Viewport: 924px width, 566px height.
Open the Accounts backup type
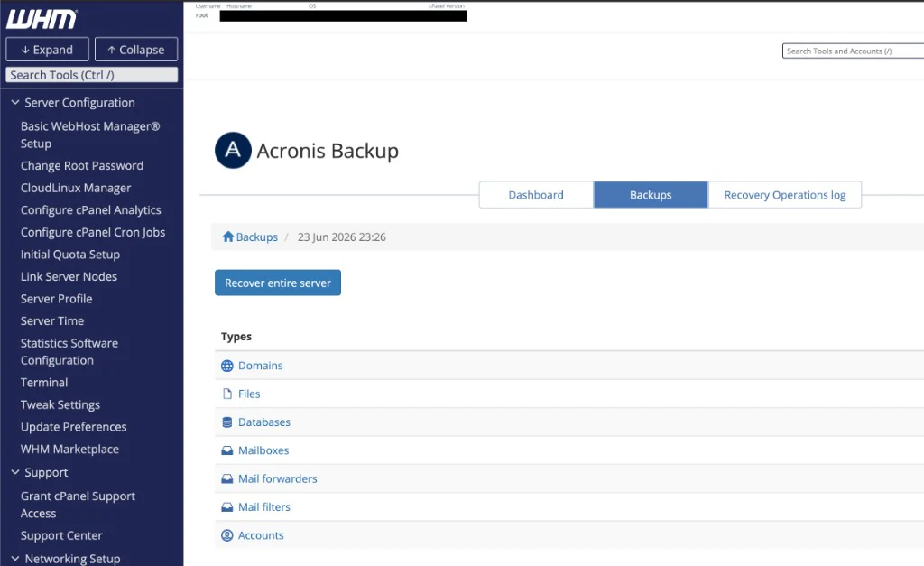coord(261,535)
